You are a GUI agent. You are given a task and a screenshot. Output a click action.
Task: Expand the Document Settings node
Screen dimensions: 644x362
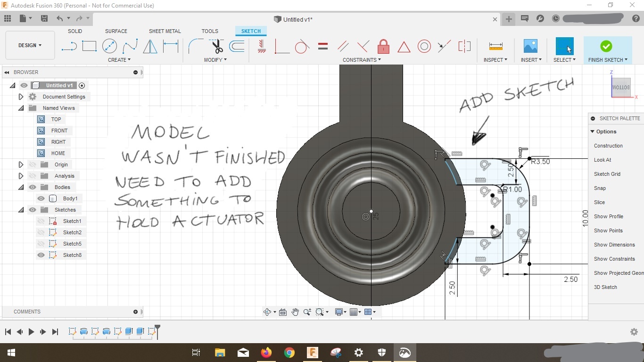tap(21, 97)
